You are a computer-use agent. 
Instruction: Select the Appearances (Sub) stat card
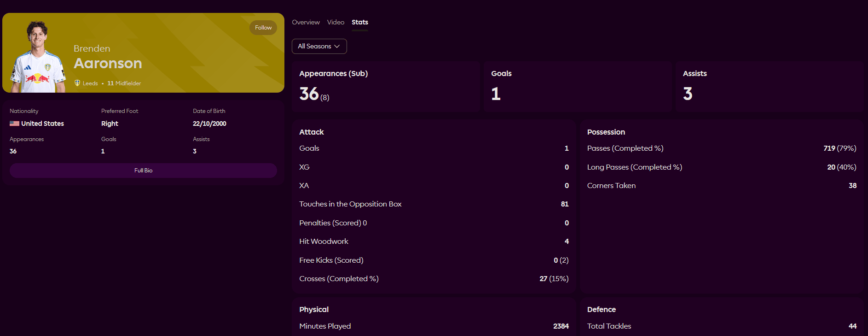click(x=386, y=87)
